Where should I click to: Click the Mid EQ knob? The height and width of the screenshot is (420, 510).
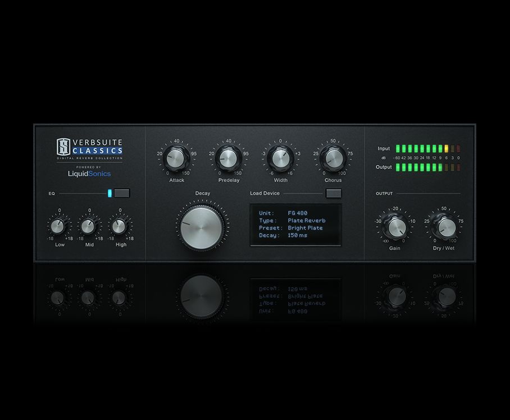point(88,226)
